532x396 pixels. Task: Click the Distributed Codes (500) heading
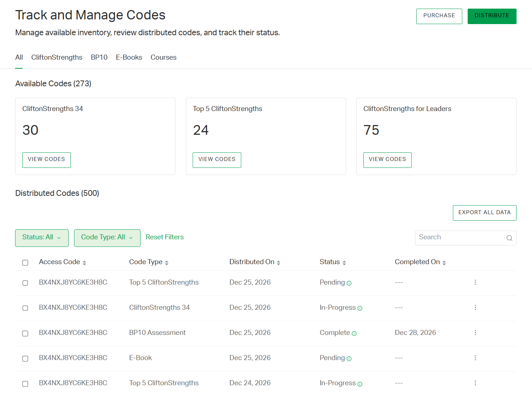point(57,193)
